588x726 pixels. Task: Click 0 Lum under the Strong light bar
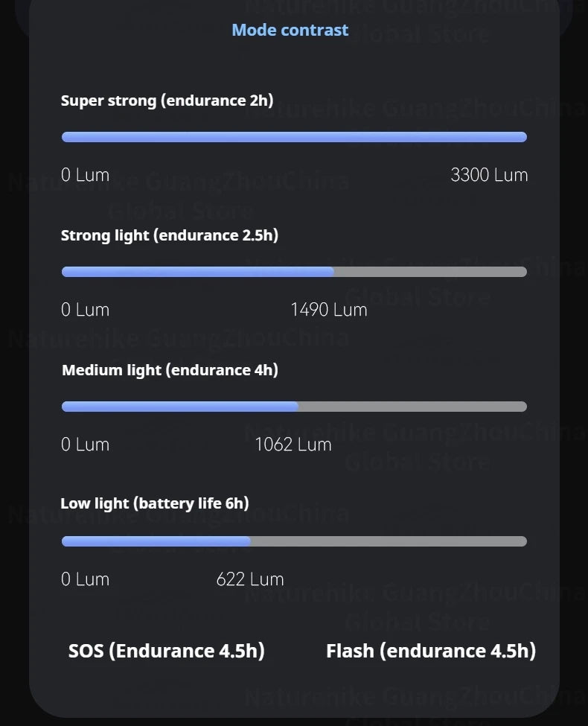click(85, 310)
